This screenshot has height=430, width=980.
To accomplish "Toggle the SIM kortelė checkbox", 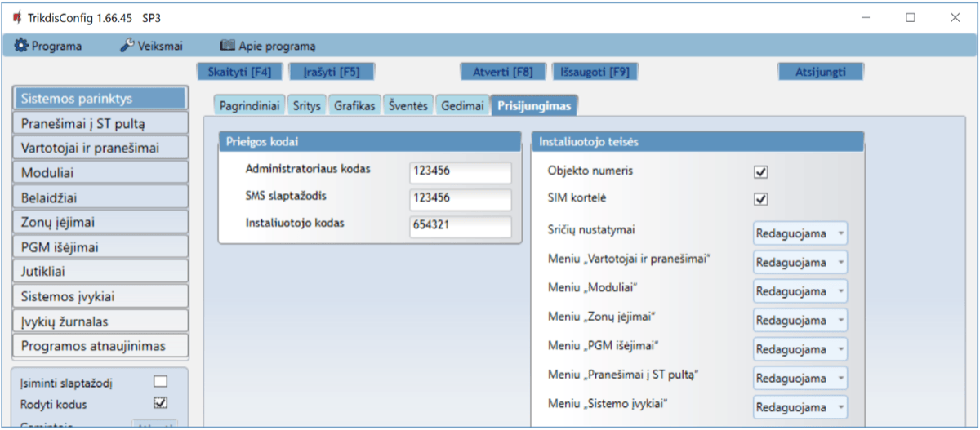I will 761,199.
